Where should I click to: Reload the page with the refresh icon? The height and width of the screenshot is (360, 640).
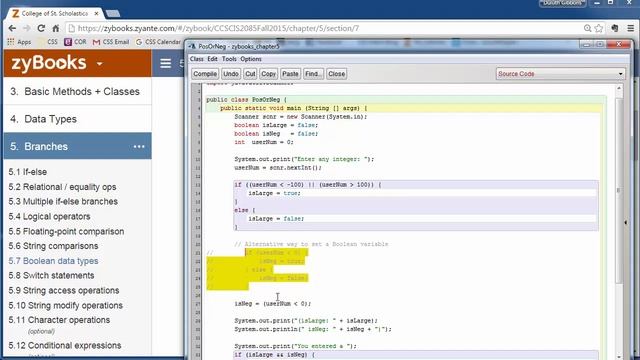tap(41, 28)
